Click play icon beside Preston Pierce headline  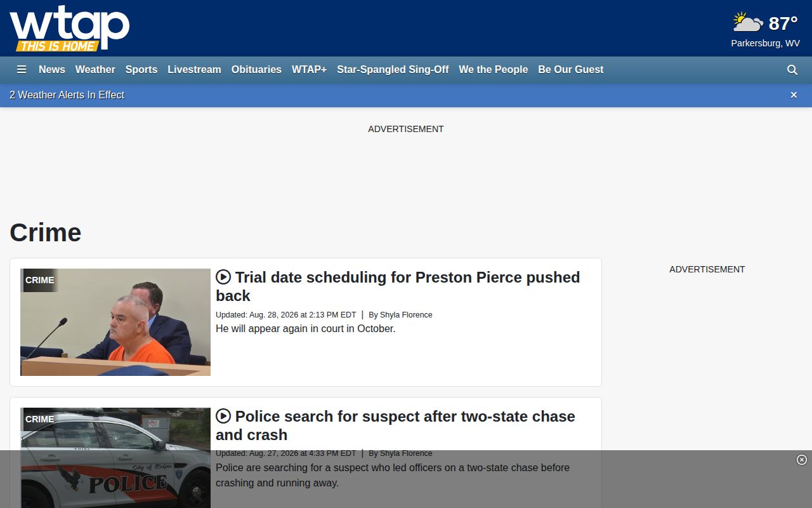[223, 277]
